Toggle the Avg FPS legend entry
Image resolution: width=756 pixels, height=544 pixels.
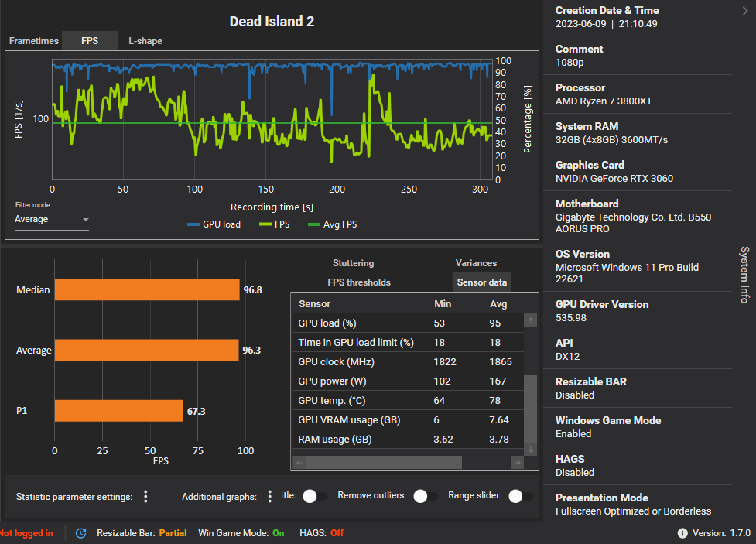click(332, 224)
